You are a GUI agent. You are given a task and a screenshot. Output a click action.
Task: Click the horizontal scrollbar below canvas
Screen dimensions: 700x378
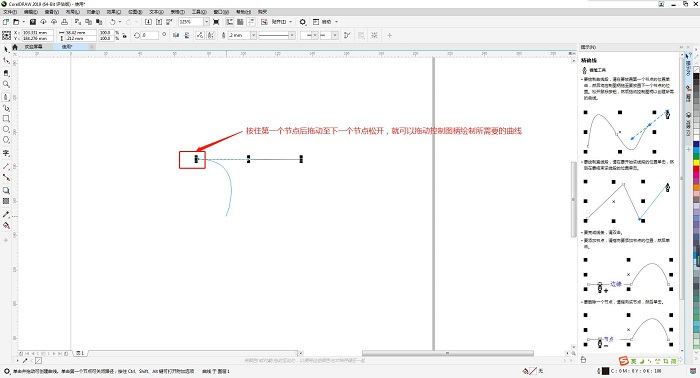447,353
